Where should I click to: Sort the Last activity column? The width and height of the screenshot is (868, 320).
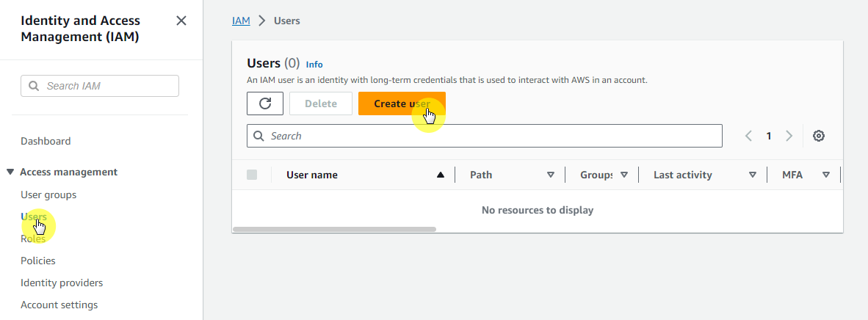[x=753, y=175]
